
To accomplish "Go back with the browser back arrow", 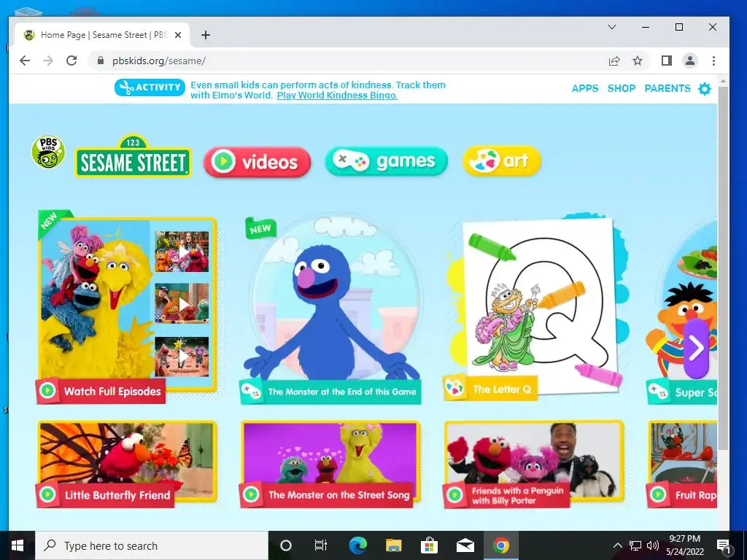I will tap(25, 61).
